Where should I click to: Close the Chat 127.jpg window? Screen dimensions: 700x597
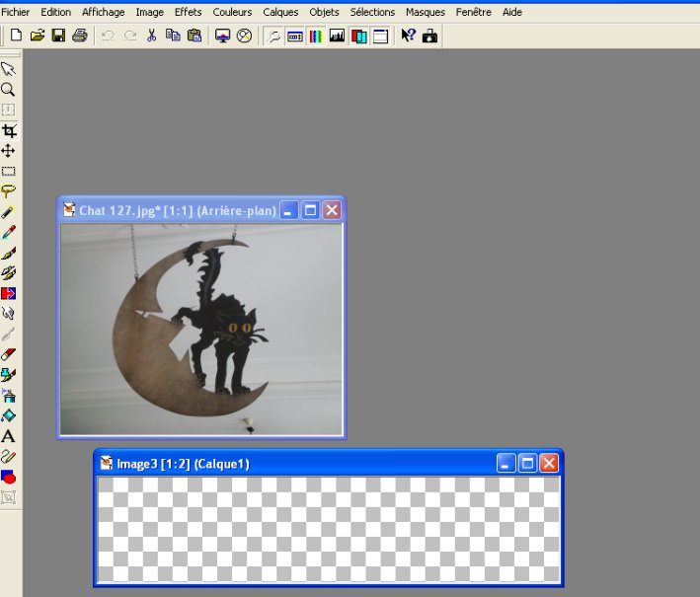332,210
